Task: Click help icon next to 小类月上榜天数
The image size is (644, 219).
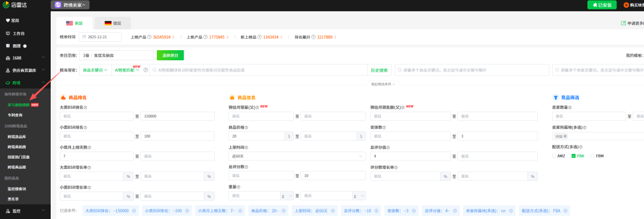Action: click(89, 147)
